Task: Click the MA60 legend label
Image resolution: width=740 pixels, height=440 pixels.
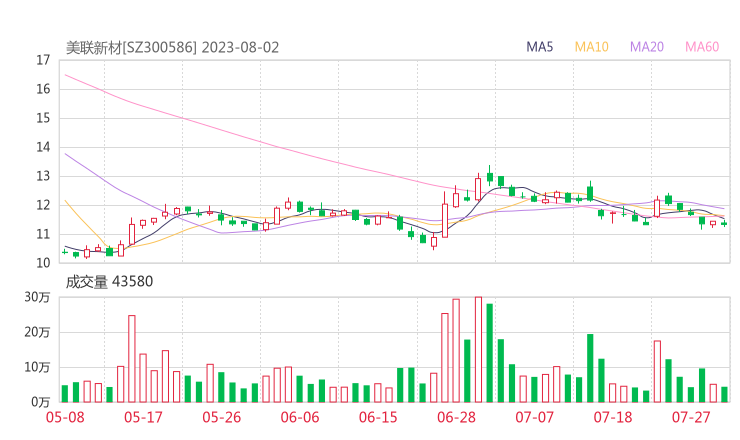Action: (x=702, y=47)
